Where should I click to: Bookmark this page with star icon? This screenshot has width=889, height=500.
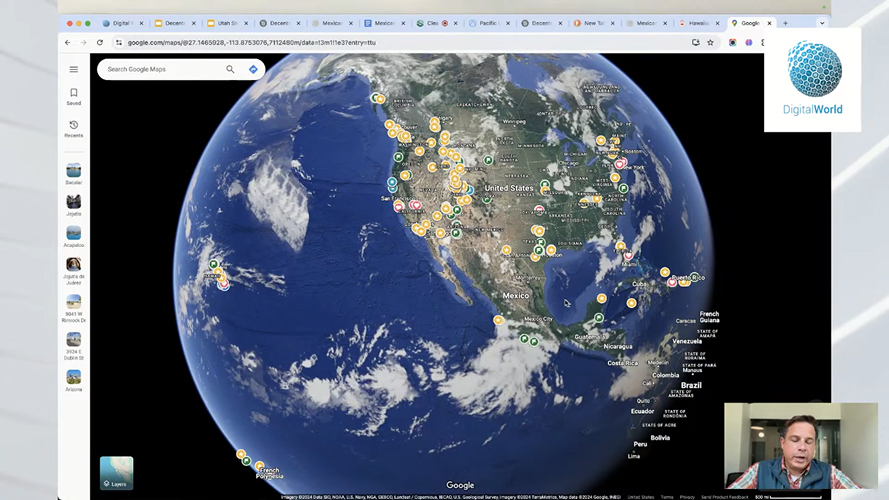[x=711, y=42]
